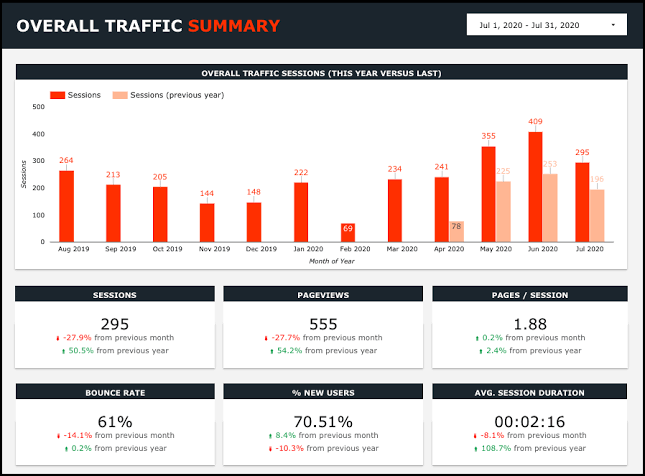Click the Jul 2020 previous-year bar labeled 196
The width and height of the screenshot is (645, 476).
tap(597, 216)
